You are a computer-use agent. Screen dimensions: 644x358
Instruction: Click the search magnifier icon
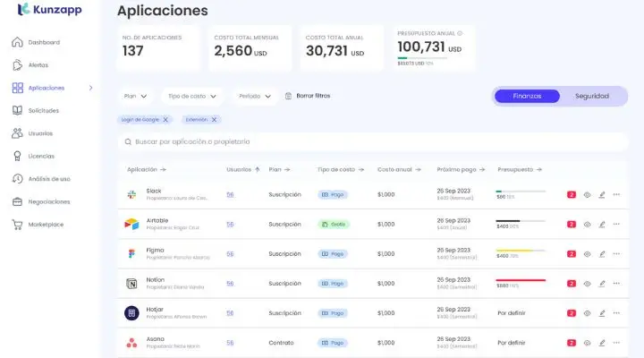point(128,141)
